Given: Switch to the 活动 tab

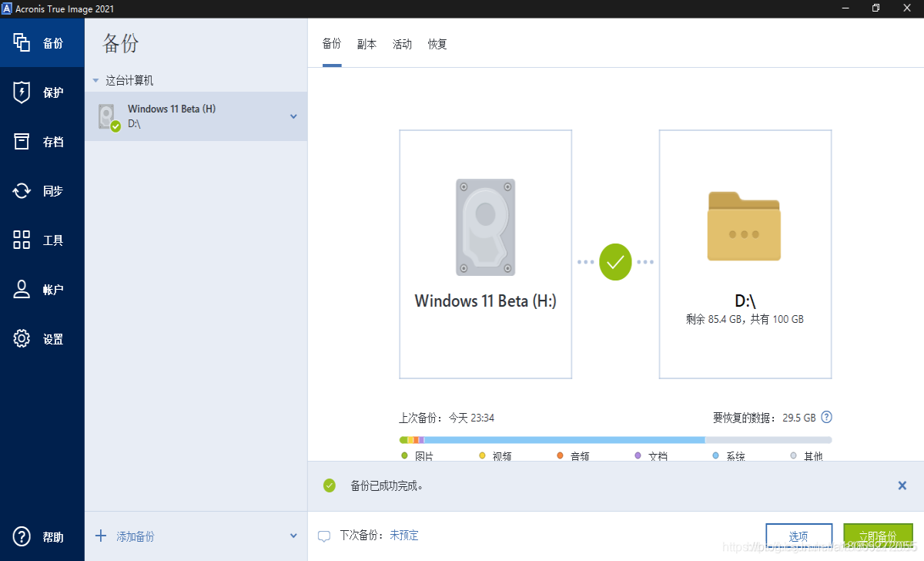Looking at the screenshot, I should click(x=403, y=44).
